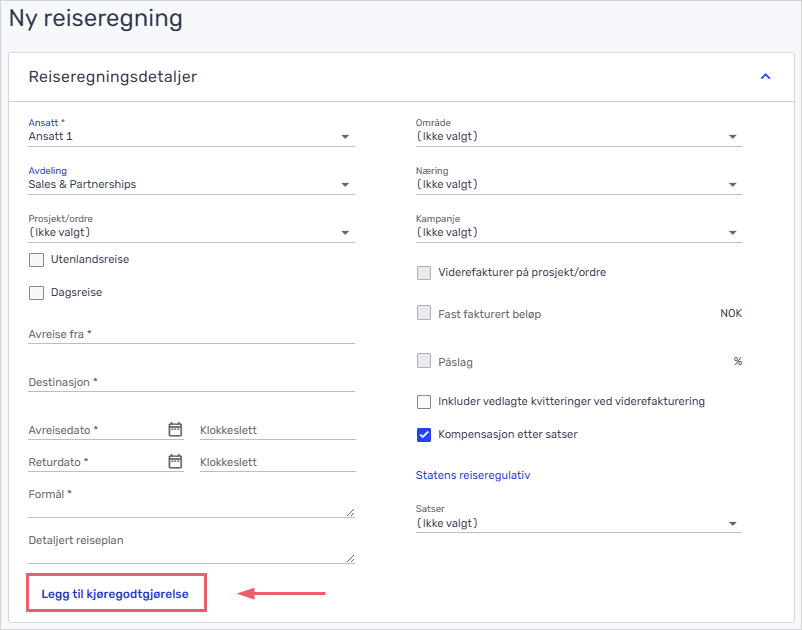Viewport: 802px width, 630px height.
Task: Select a value in Område dropdown
Action: pyautogui.click(x=577, y=137)
